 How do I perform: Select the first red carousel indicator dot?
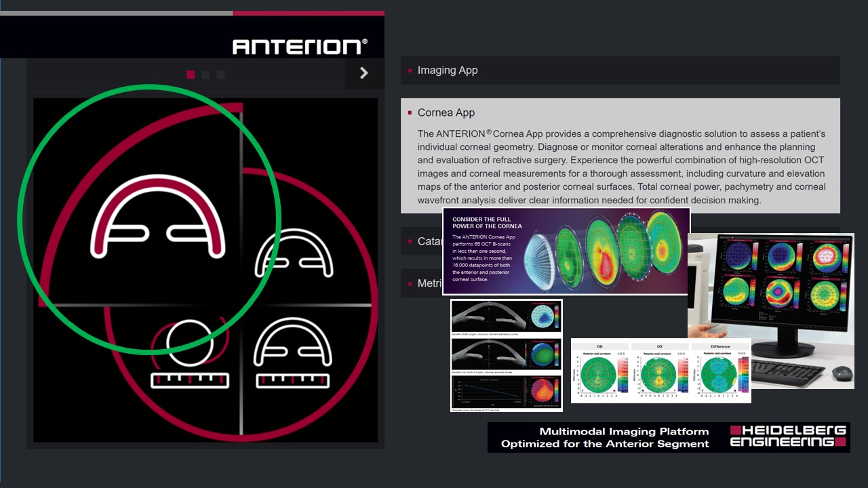pos(191,75)
